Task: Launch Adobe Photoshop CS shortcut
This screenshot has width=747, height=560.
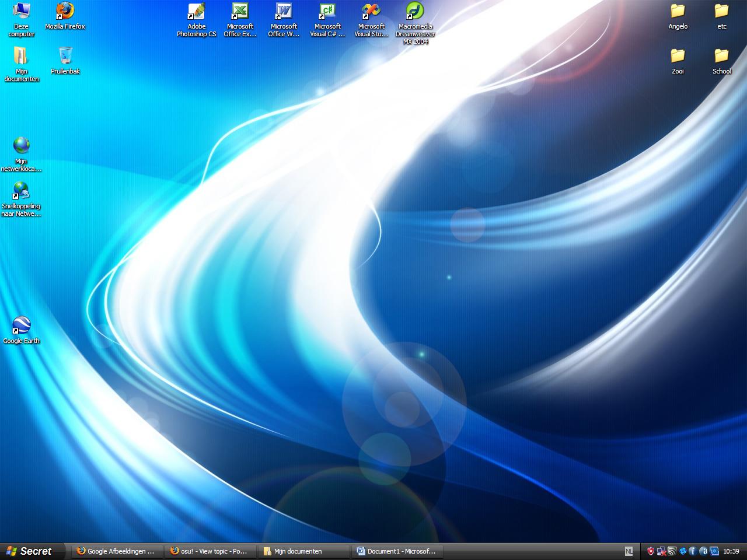Action: click(x=197, y=19)
